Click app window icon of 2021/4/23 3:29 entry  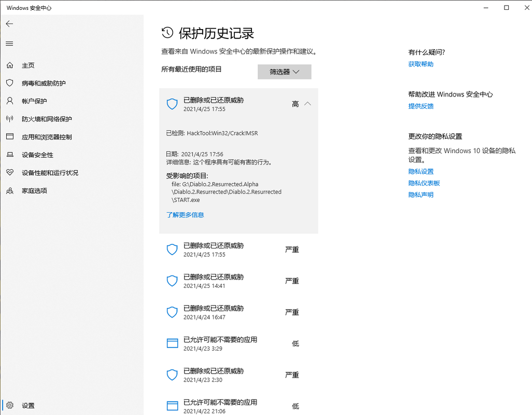[172, 343]
